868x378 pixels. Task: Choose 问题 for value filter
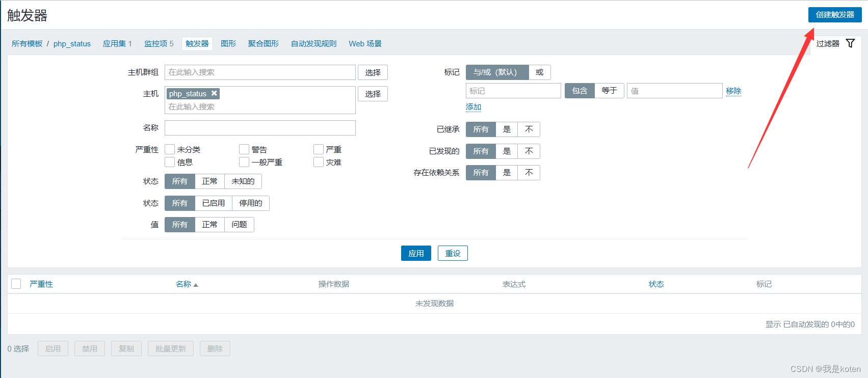pyautogui.click(x=239, y=225)
